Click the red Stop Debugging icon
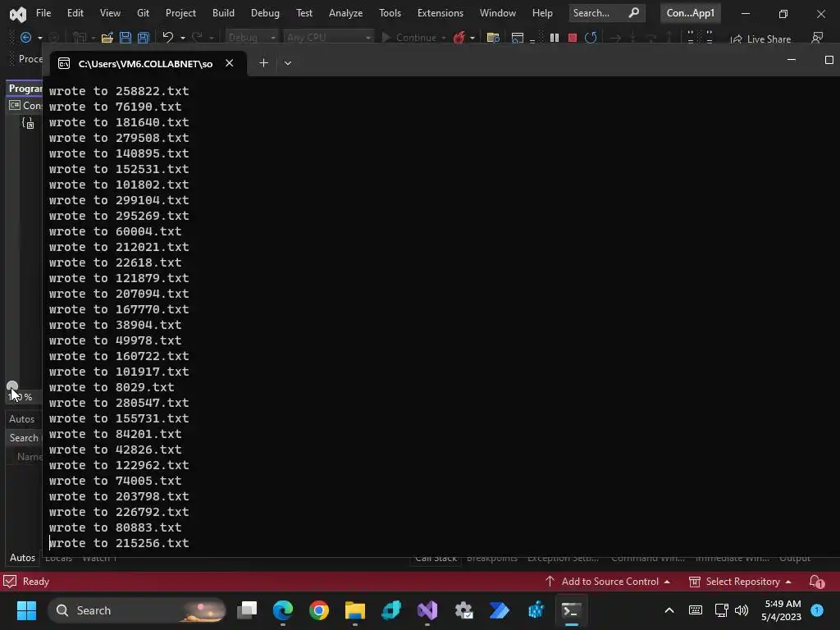The width and height of the screenshot is (840, 630). click(x=572, y=38)
